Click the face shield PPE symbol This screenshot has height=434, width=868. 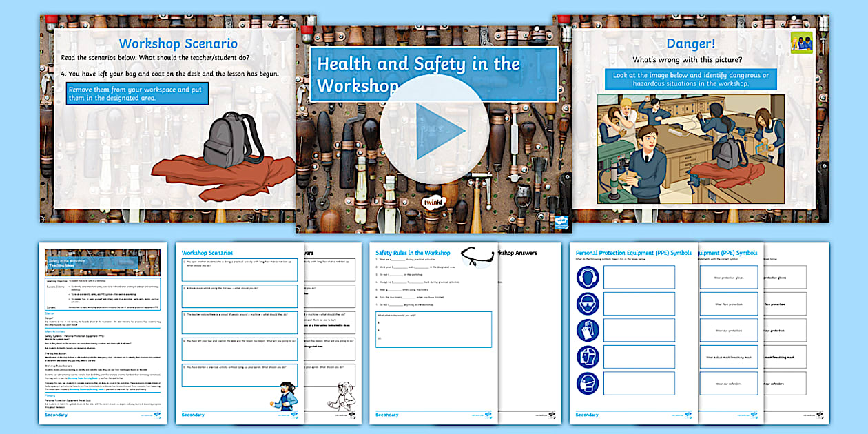coord(588,356)
